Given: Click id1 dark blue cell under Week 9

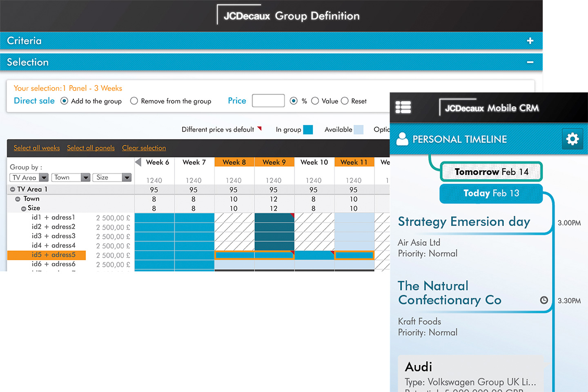Looking at the screenshot, I should coord(274,217).
